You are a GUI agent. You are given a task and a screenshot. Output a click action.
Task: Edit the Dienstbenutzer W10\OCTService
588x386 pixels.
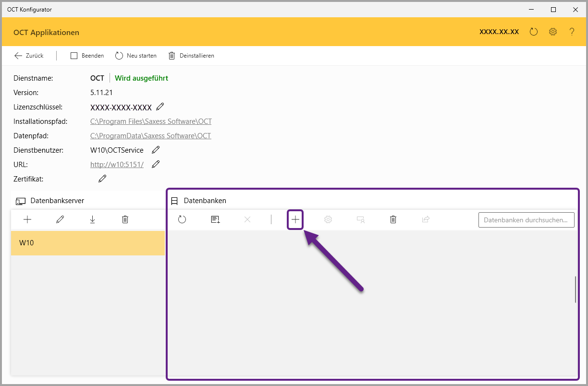156,150
